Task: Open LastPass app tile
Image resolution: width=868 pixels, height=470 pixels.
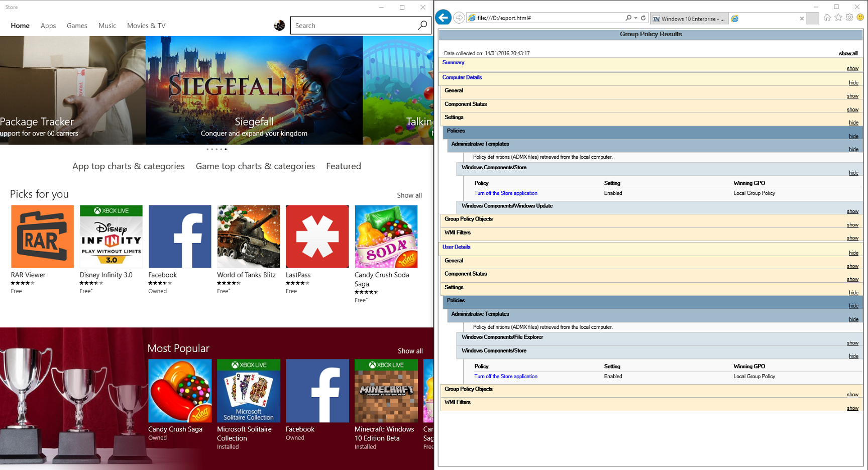Action: (317, 250)
